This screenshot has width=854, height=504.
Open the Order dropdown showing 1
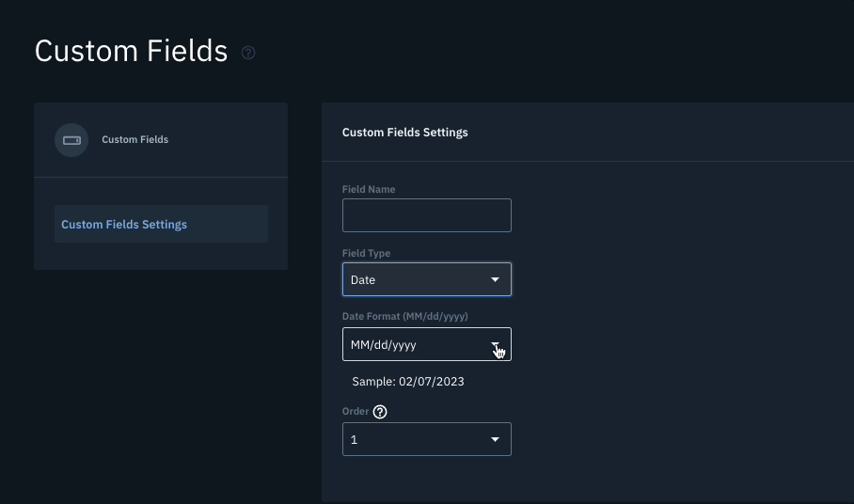427,439
